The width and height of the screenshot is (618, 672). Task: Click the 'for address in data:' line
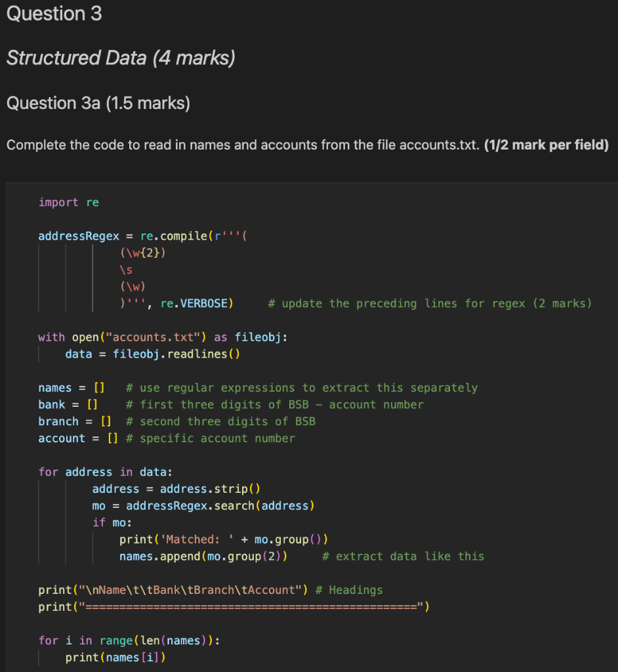tap(106, 472)
